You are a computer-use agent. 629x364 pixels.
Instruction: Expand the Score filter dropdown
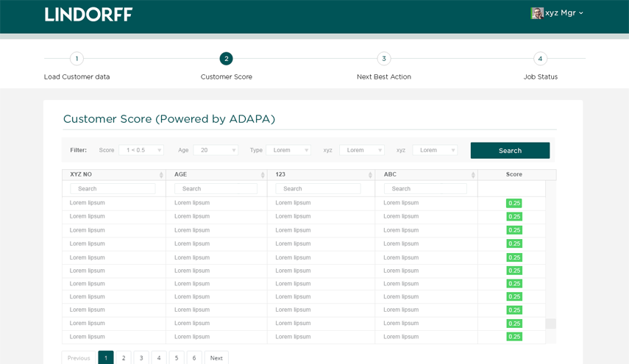pos(141,150)
